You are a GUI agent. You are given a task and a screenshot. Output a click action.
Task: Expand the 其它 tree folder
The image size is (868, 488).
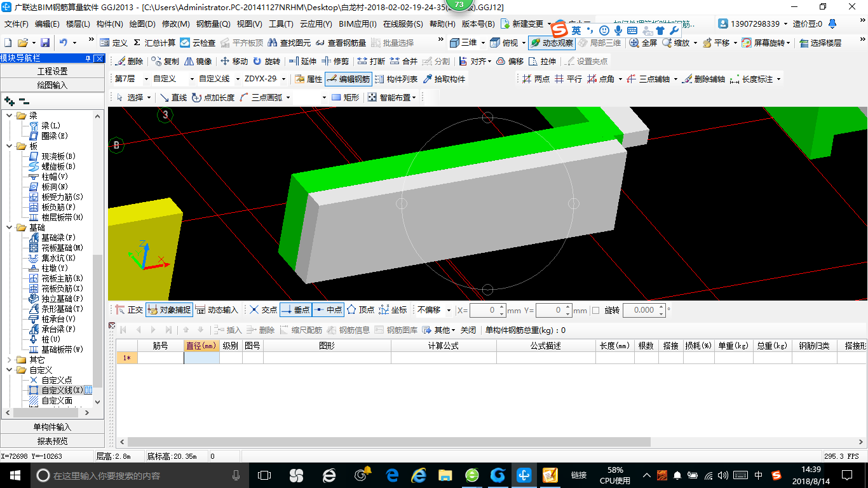point(10,360)
